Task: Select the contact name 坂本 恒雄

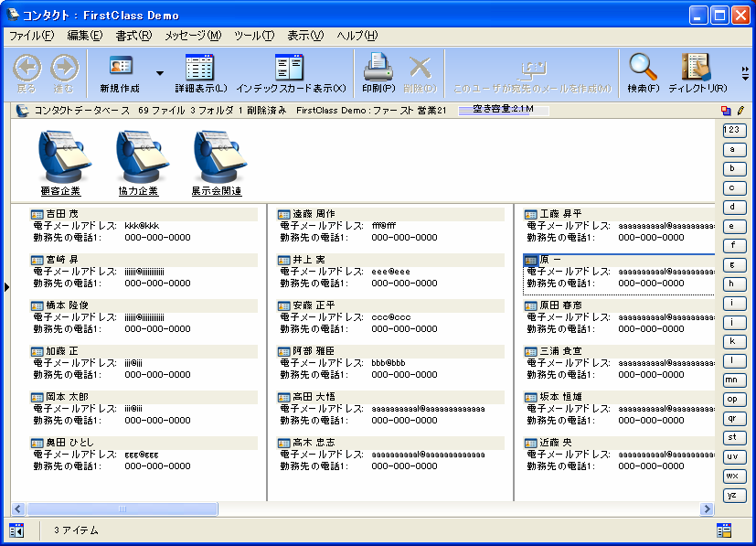Action: pyautogui.click(x=560, y=397)
